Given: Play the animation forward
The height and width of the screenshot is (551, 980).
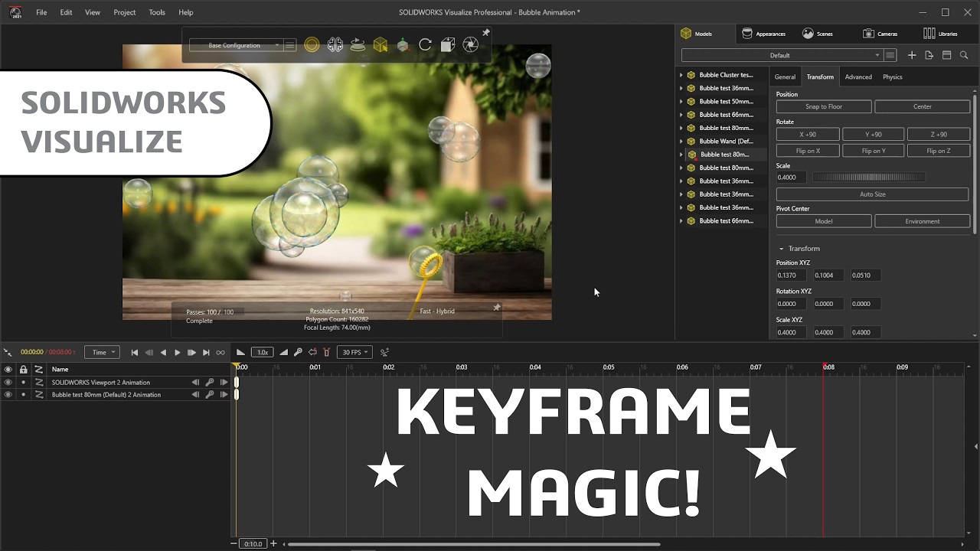Looking at the screenshot, I should point(177,352).
